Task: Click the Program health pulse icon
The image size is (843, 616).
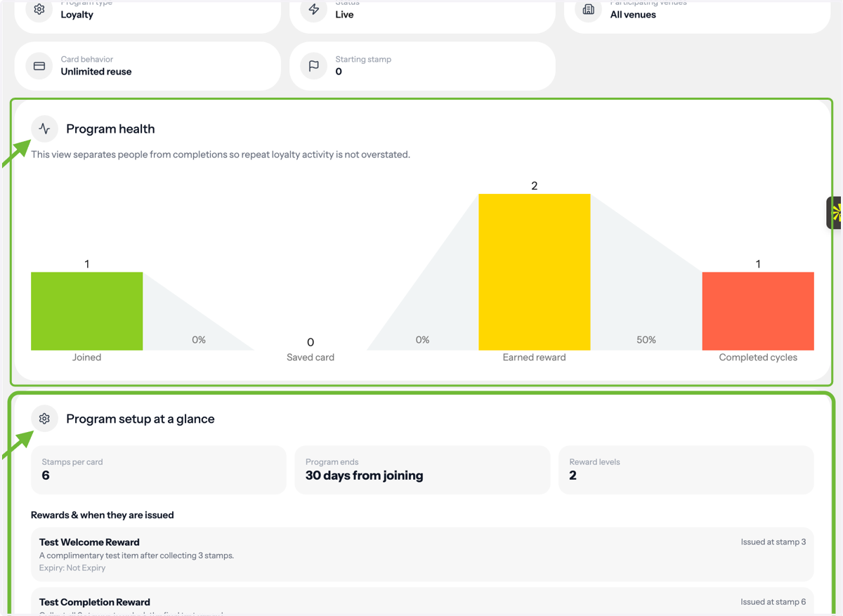Action: [44, 129]
